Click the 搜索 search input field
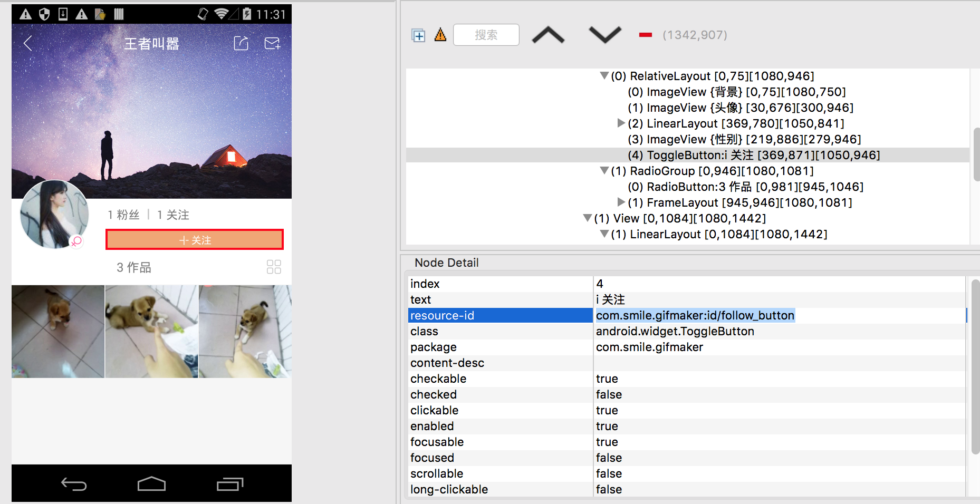Viewport: 980px width, 504px height. pyautogui.click(x=486, y=35)
